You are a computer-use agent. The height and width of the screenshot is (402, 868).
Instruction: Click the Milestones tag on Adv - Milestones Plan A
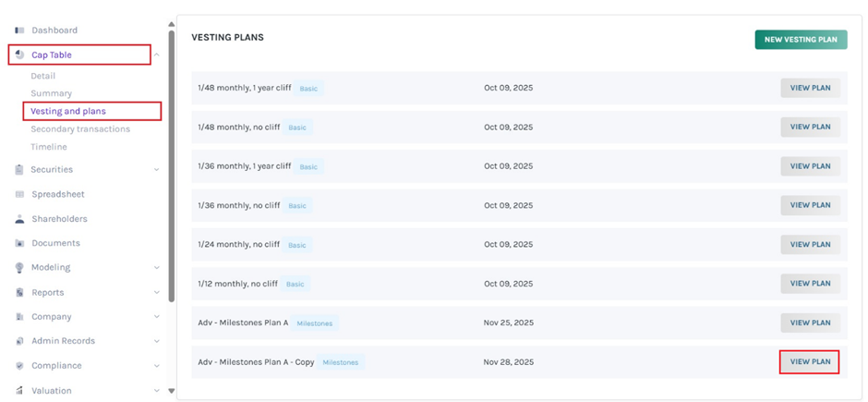[315, 323]
